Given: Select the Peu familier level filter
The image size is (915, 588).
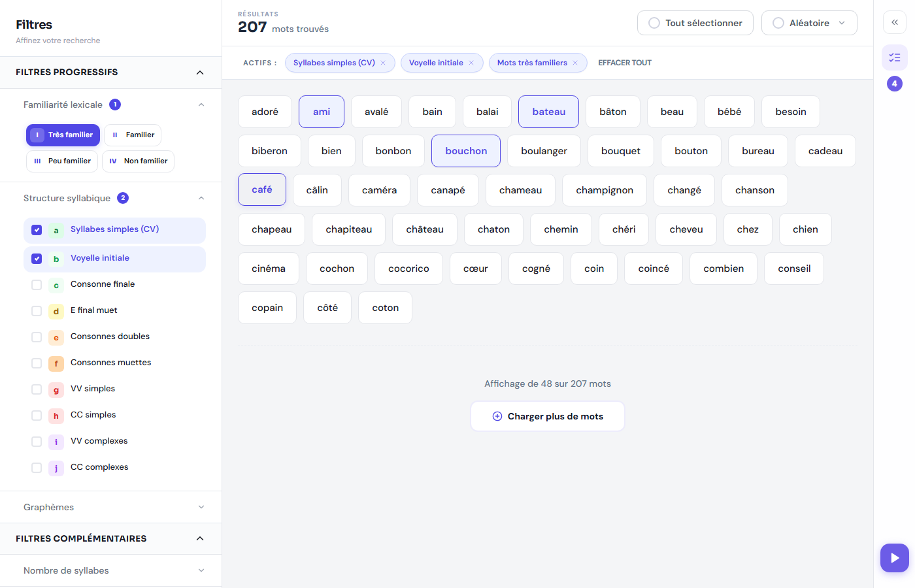Looking at the screenshot, I should (x=62, y=161).
